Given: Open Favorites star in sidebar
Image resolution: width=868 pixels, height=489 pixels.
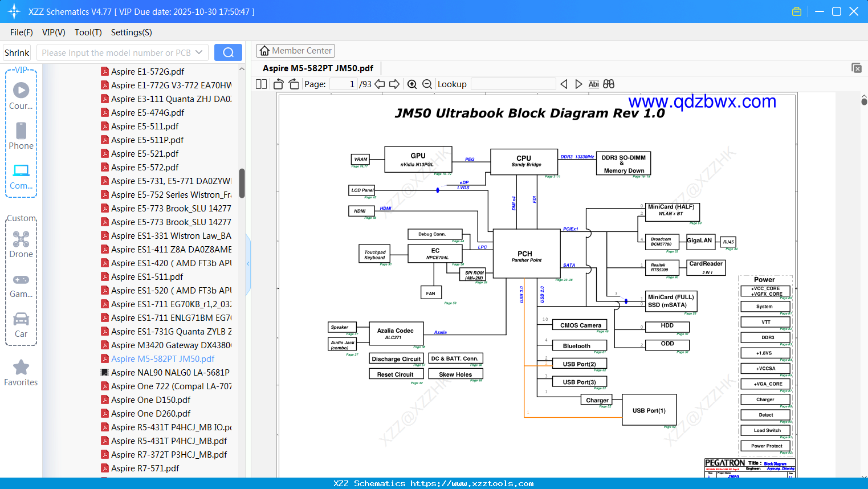Looking at the screenshot, I should pyautogui.click(x=21, y=373).
